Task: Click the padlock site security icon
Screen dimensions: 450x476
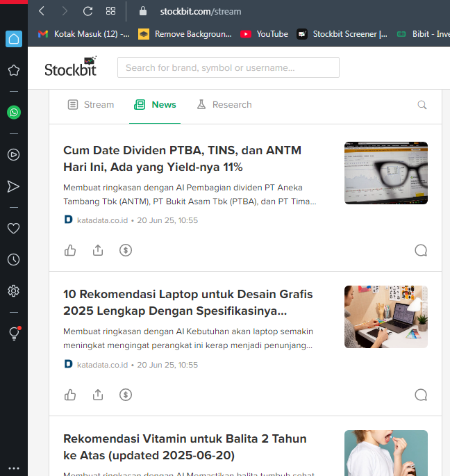Action: point(143,11)
